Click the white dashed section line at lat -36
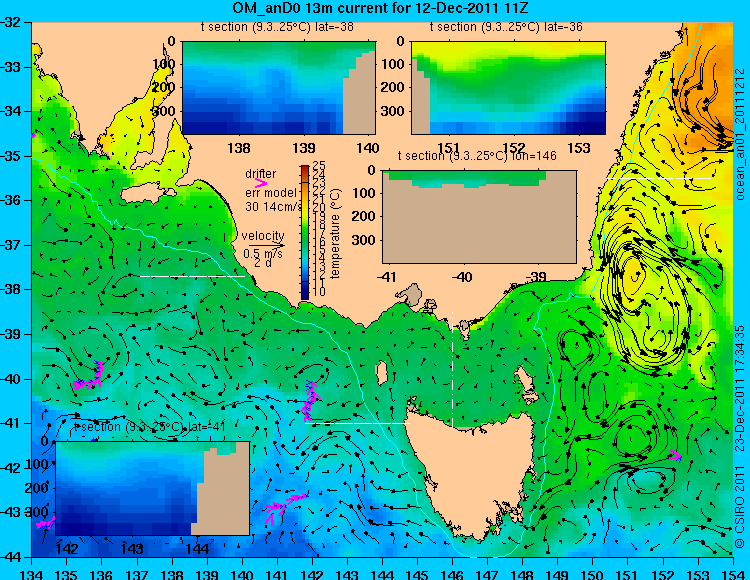Image resolution: width=750 pixels, height=580 pixels. click(659, 178)
